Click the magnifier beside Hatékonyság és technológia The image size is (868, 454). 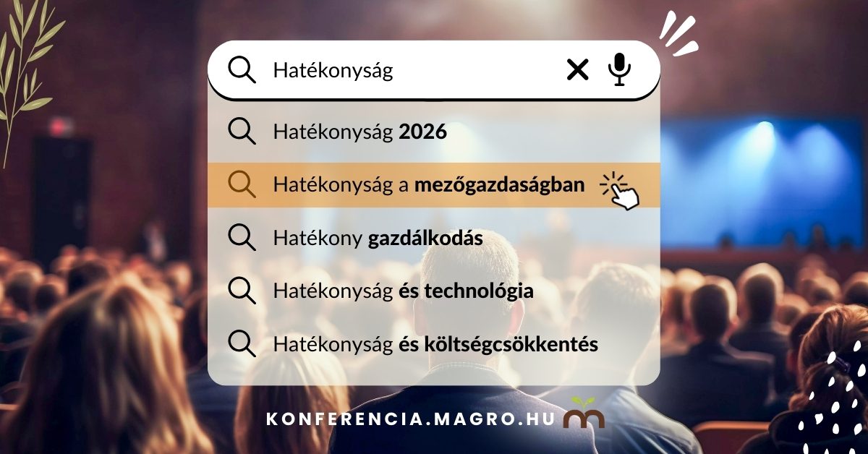(x=242, y=291)
